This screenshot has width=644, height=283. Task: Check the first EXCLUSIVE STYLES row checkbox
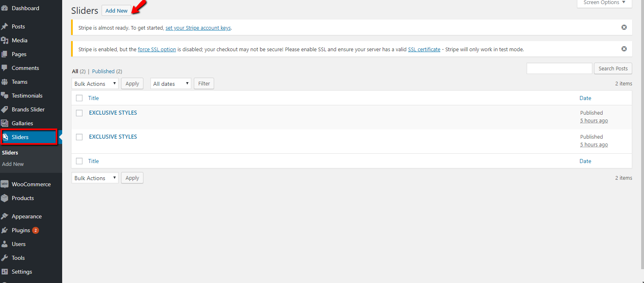coord(79,113)
